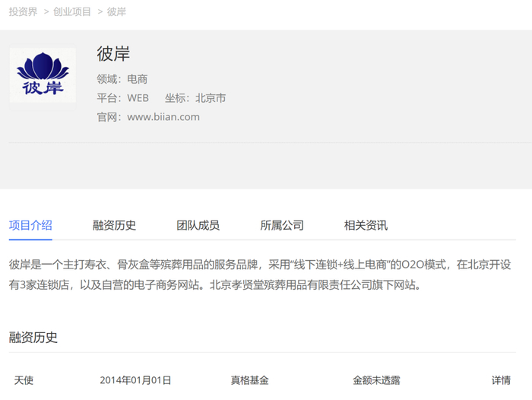Click the project description paragraph

[260, 275]
